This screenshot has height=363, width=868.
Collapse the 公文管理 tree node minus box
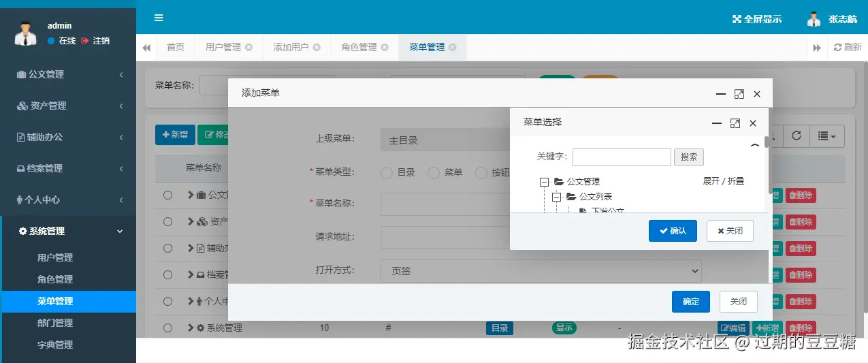[x=544, y=182]
